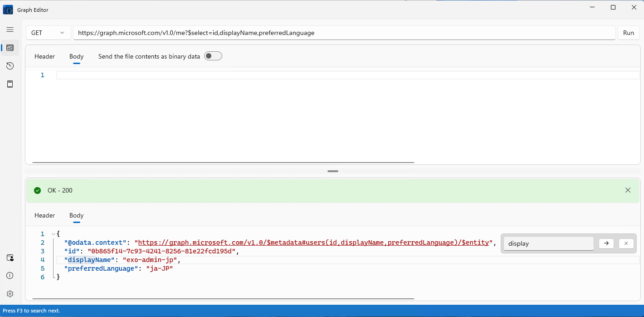Screen dimensions: 644x317
Task: Open the hamburger navigation menu
Action: click(x=10, y=30)
